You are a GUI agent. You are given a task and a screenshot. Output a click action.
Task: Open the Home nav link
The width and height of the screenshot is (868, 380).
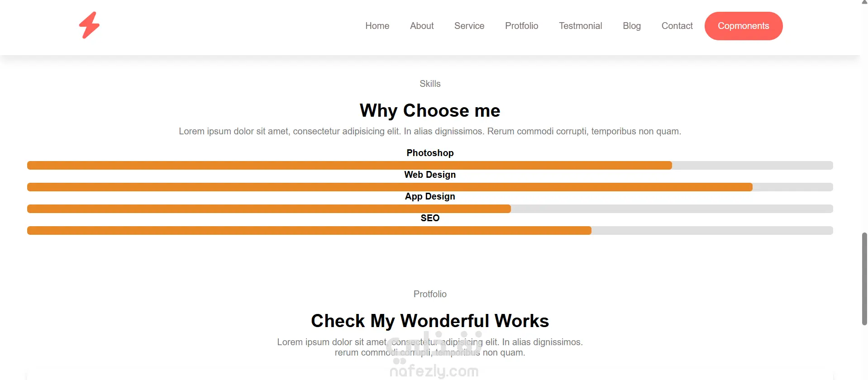(377, 26)
